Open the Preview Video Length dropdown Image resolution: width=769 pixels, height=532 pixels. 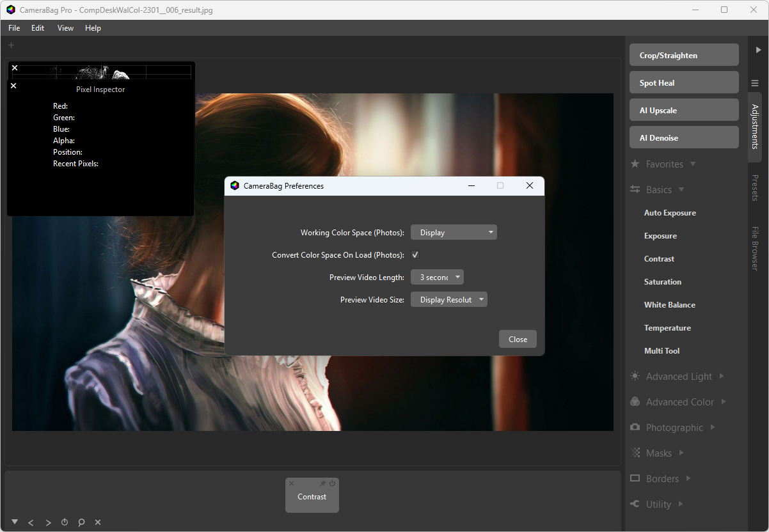pos(437,277)
